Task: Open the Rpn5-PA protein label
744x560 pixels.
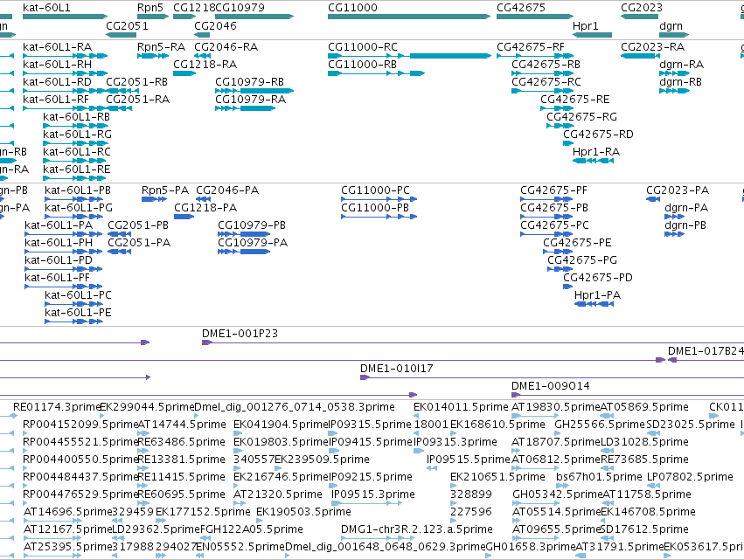Action: coord(165,190)
